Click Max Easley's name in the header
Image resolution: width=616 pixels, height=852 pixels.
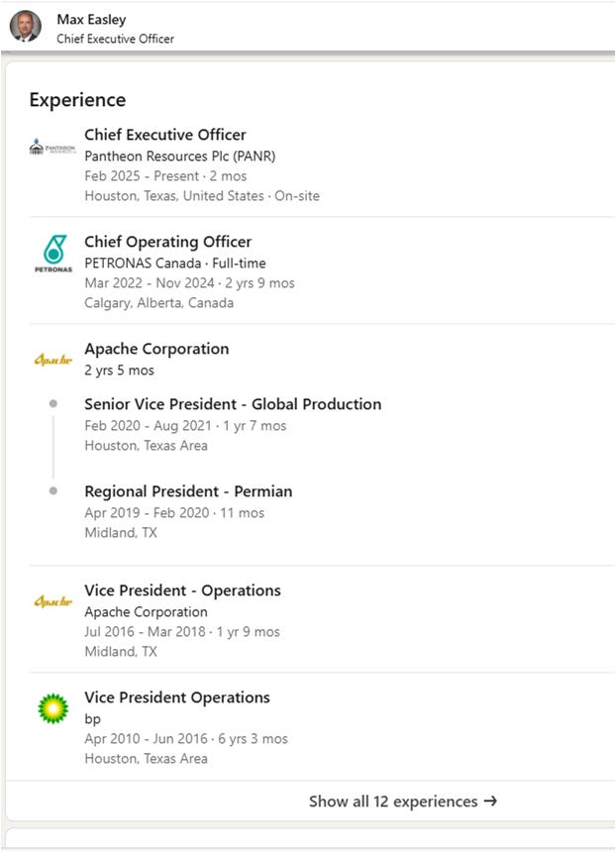(90, 17)
